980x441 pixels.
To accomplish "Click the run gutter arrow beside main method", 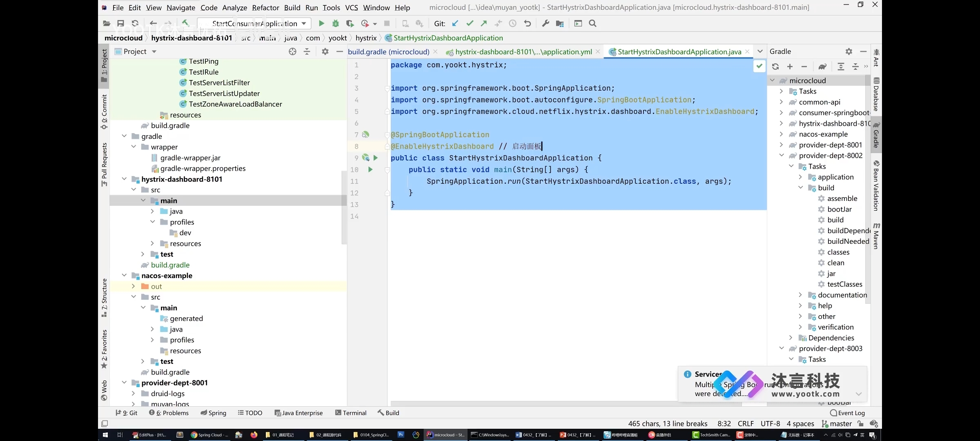I will 370,169.
